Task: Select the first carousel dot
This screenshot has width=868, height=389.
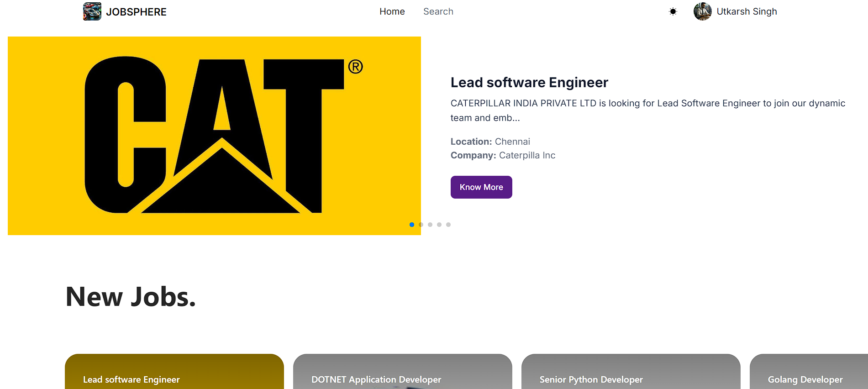Action: (x=412, y=225)
